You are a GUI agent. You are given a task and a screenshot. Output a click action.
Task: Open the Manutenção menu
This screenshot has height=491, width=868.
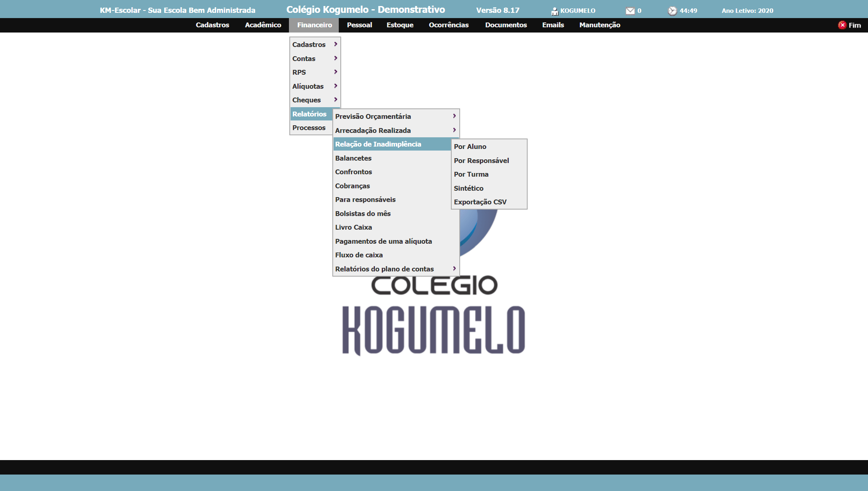(600, 25)
